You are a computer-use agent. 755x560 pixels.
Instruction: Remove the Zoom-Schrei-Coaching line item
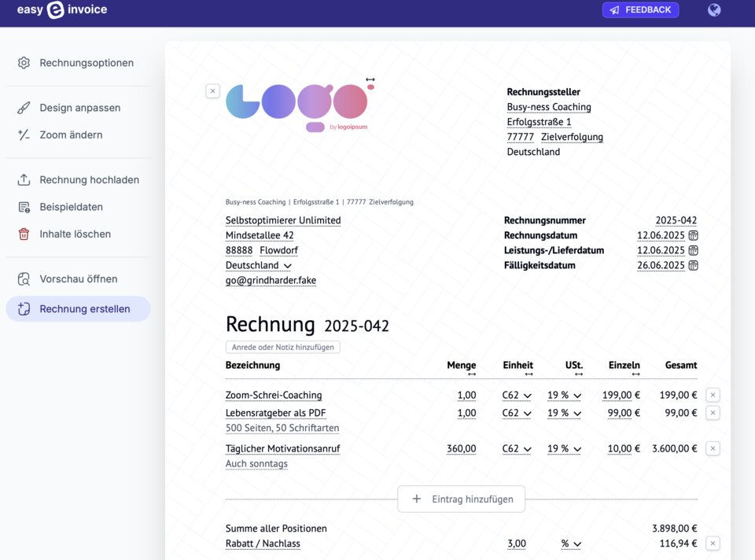click(x=713, y=395)
